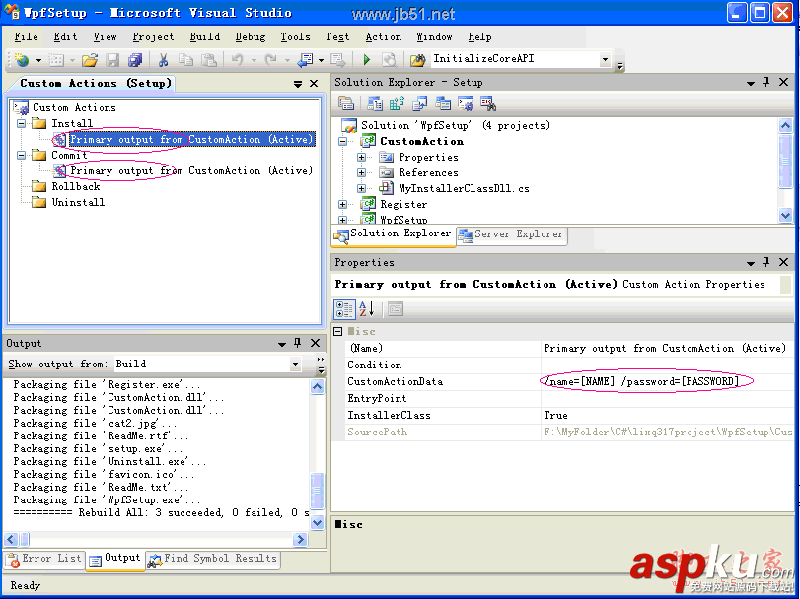800x599 pixels.
Task: Click the first Solution Explorer toolbar icon
Action: pos(346,103)
